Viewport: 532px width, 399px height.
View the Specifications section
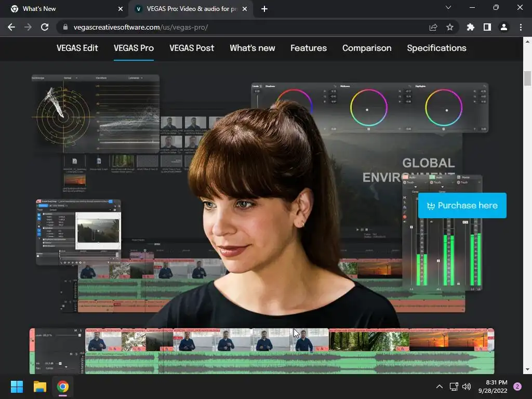click(x=436, y=48)
